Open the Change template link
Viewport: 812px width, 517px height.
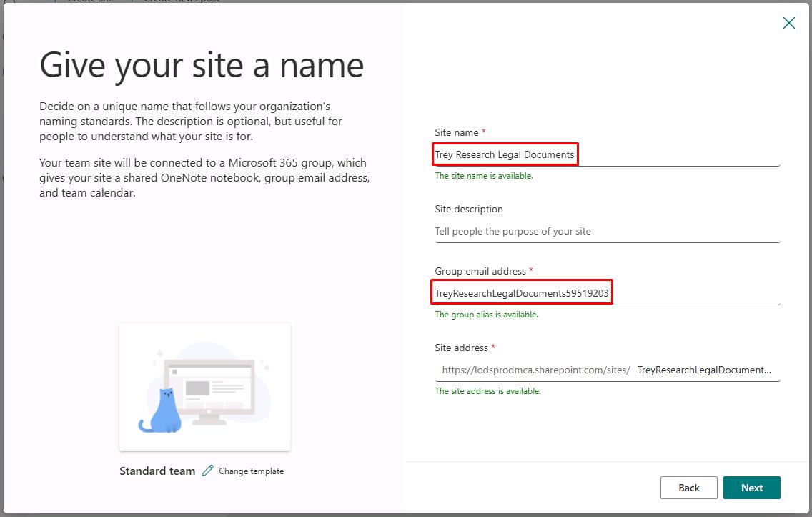click(x=251, y=471)
